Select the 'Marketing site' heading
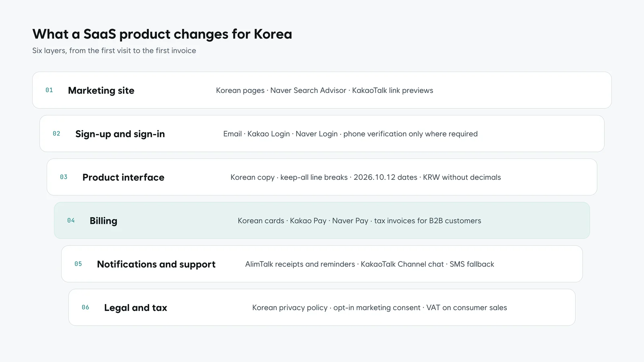This screenshot has width=644, height=362. [x=101, y=90]
